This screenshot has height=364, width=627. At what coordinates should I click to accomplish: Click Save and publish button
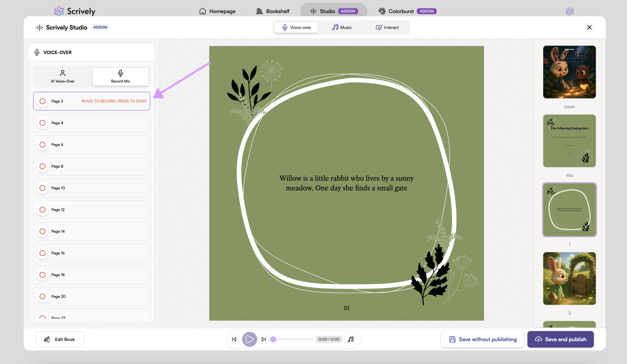pos(560,339)
